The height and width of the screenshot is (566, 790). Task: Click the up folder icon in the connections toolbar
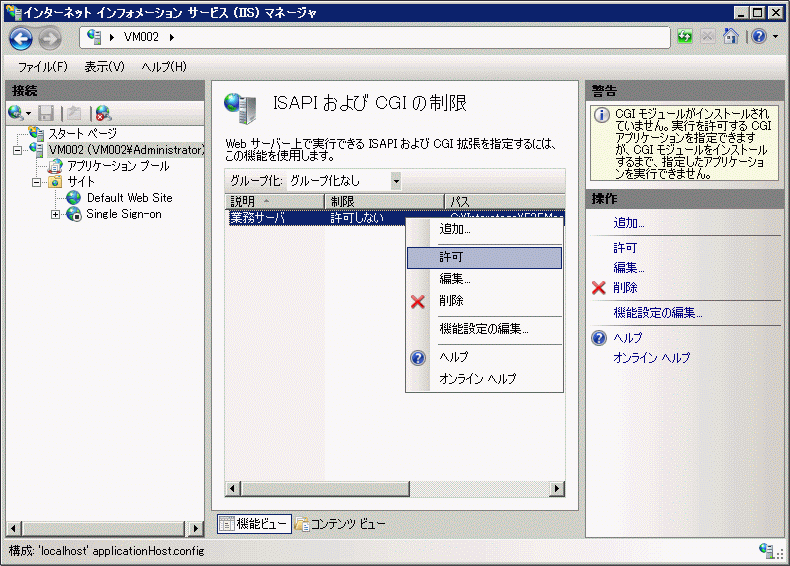click(74, 113)
